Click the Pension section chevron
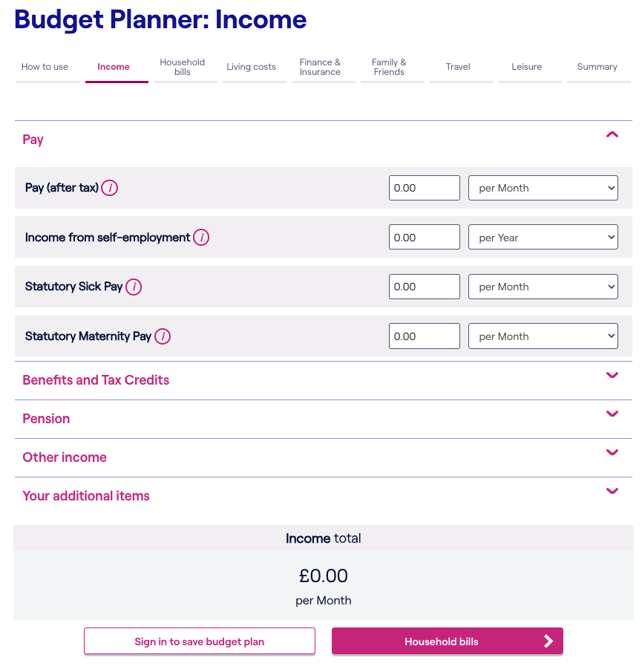 [x=612, y=414]
